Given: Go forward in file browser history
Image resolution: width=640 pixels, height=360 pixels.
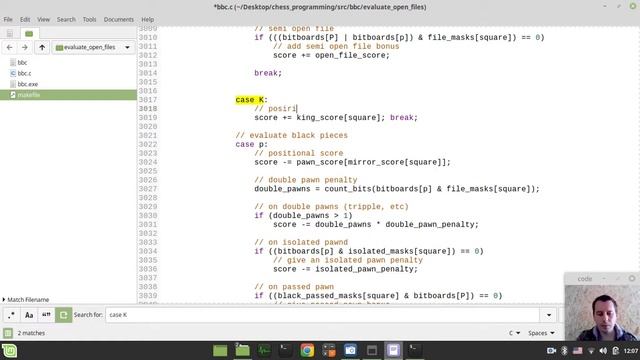Looking at the screenshot, I should coord(24,47).
